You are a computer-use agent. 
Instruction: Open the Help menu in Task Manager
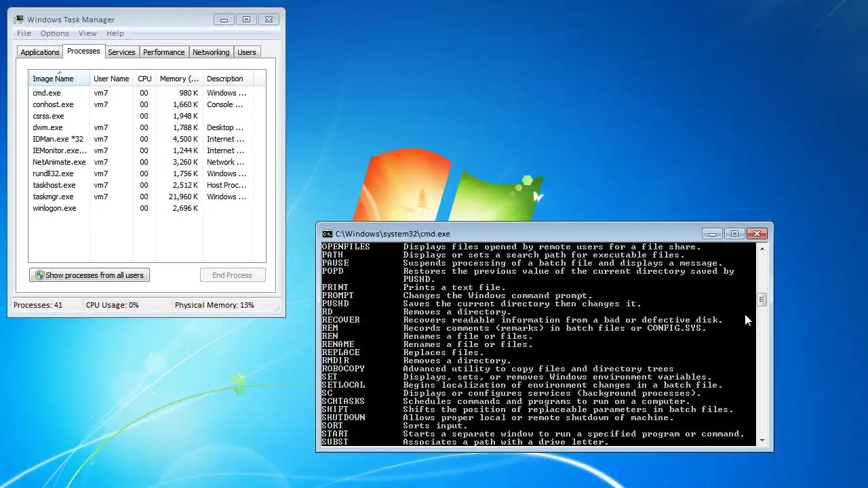point(115,33)
